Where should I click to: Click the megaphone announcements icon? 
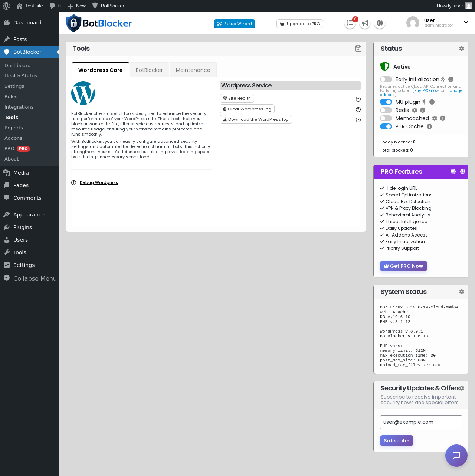[x=365, y=23]
